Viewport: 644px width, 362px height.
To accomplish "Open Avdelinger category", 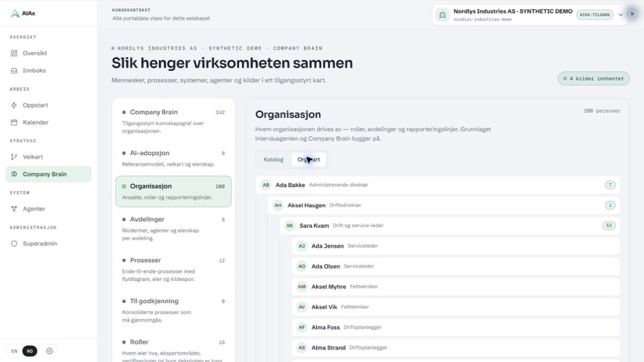I will [174, 229].
